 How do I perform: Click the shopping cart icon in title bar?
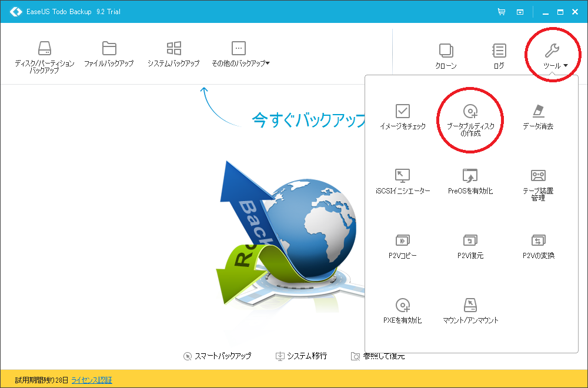502,12
